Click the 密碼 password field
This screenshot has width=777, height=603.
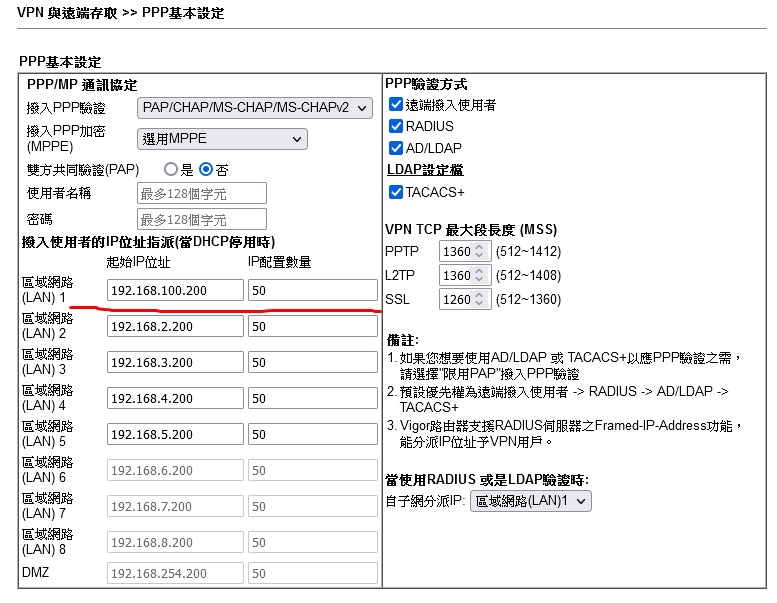[201, 219]
